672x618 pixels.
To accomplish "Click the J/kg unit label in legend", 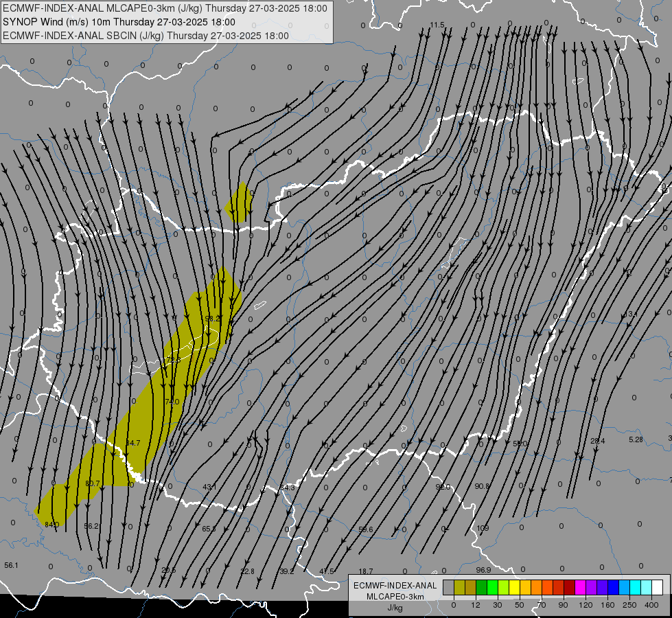I will [x=395, y=608].
